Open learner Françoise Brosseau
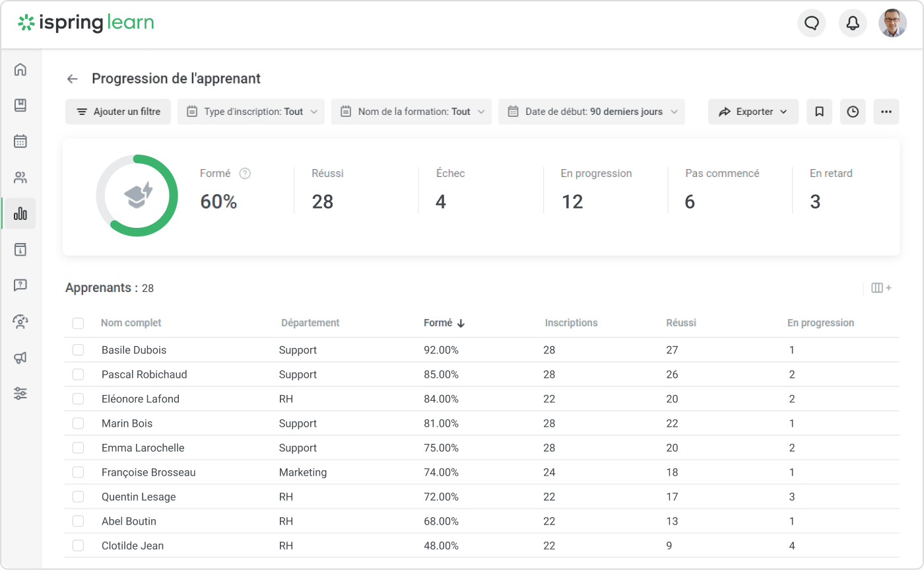Viewport: 924px width, 570px height. (148, 472)
